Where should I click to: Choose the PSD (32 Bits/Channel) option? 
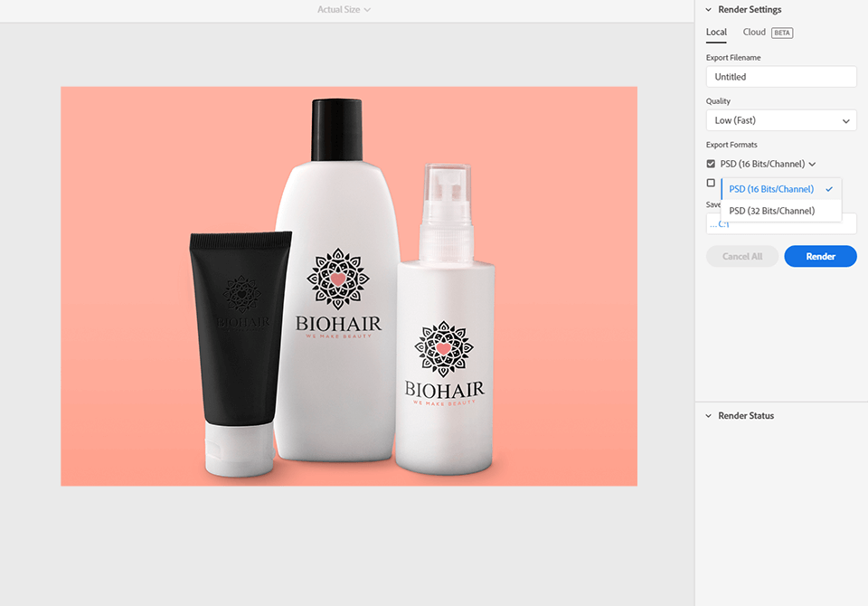click(771, 211)
